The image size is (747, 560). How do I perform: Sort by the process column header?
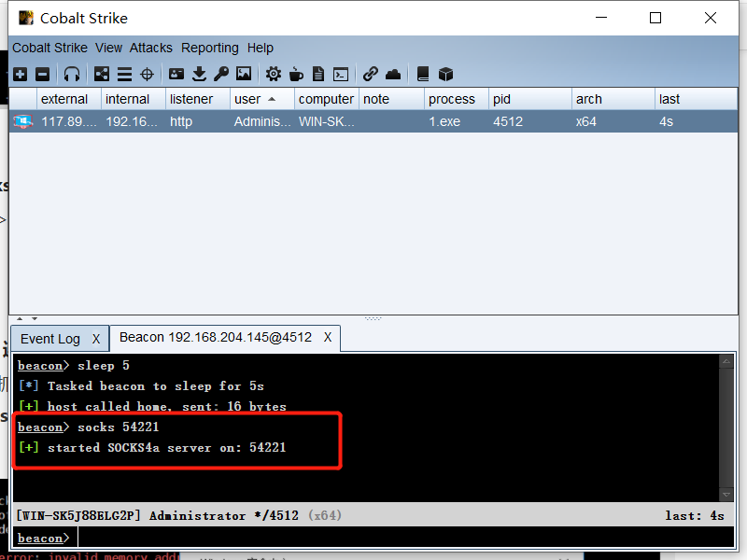pos(457,99)
